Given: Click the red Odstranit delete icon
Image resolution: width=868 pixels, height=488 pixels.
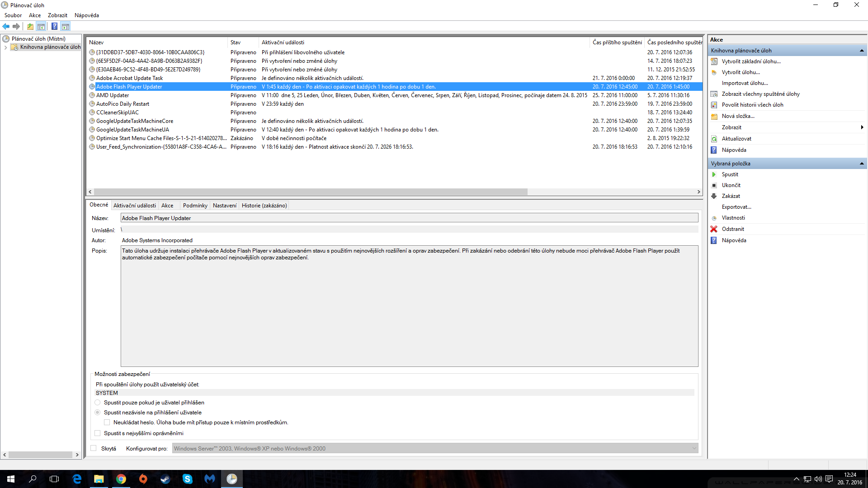Looking at the screenshot, I should pyautogui.click(x=714, y=229).
